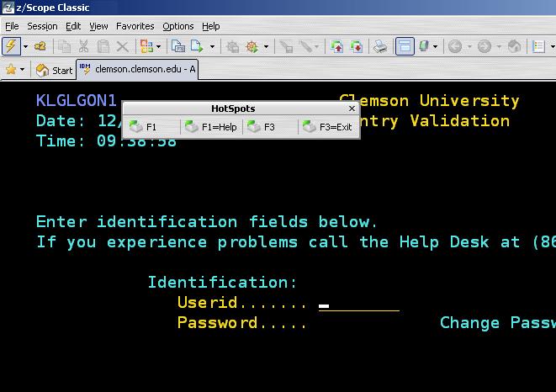This screenshot has width=556, height=392.
Task: Open the dropdown arrow beside the lightning bolt
Action: pos(25,46)
